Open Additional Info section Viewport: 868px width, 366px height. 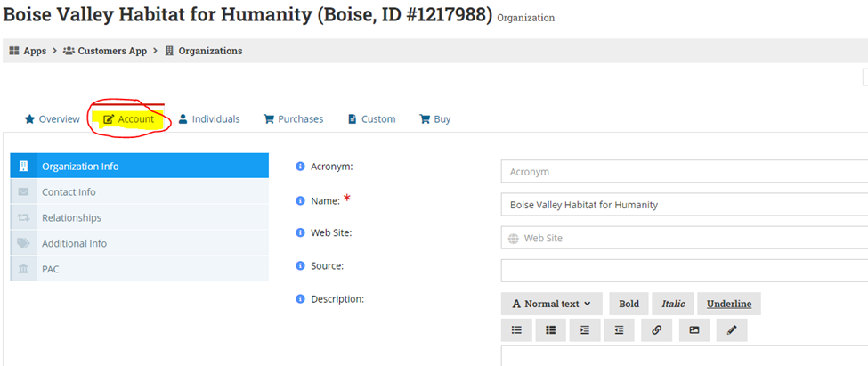tap(140, 243)
